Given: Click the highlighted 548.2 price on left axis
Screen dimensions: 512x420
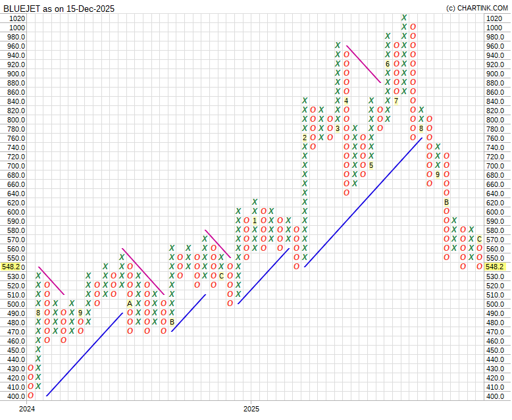Looking at the screenshot, I should point(12,267).
